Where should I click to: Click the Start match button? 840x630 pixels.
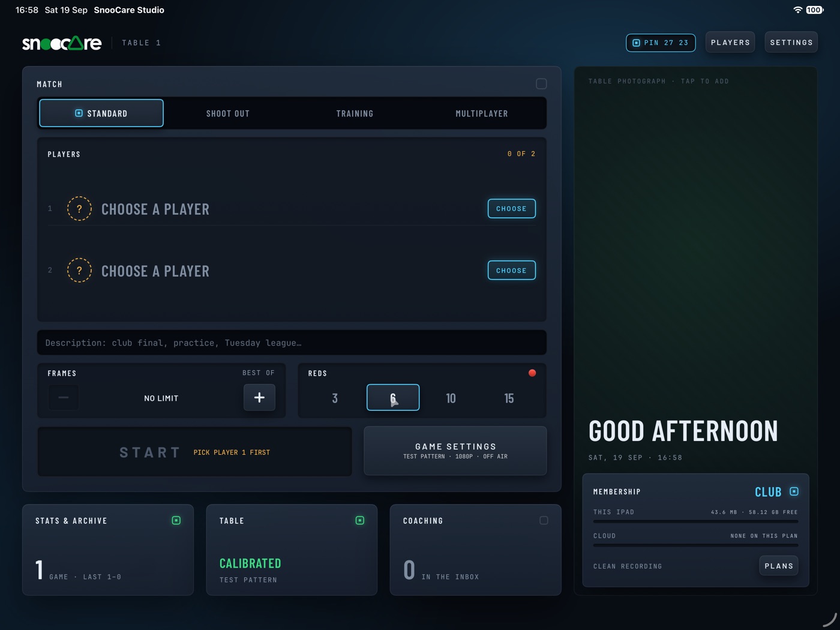click(195, 452)
